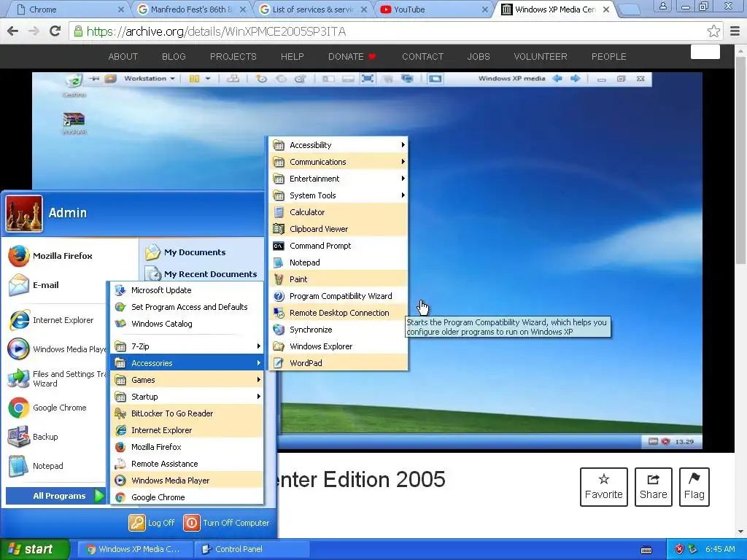This screenshot has width=747, height=560.
Task: Open BLOG in archive.org nav
Action: pos(174,57)
